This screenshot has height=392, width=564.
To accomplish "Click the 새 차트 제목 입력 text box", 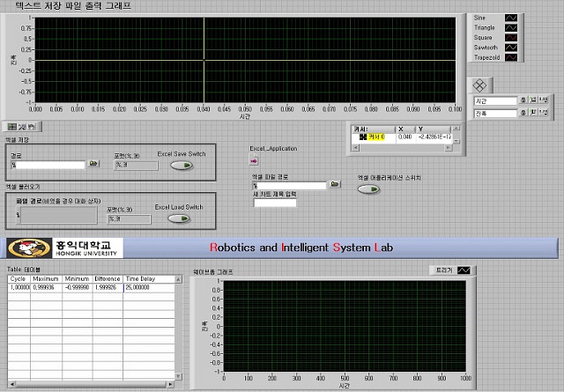I will tap(275, 203).
